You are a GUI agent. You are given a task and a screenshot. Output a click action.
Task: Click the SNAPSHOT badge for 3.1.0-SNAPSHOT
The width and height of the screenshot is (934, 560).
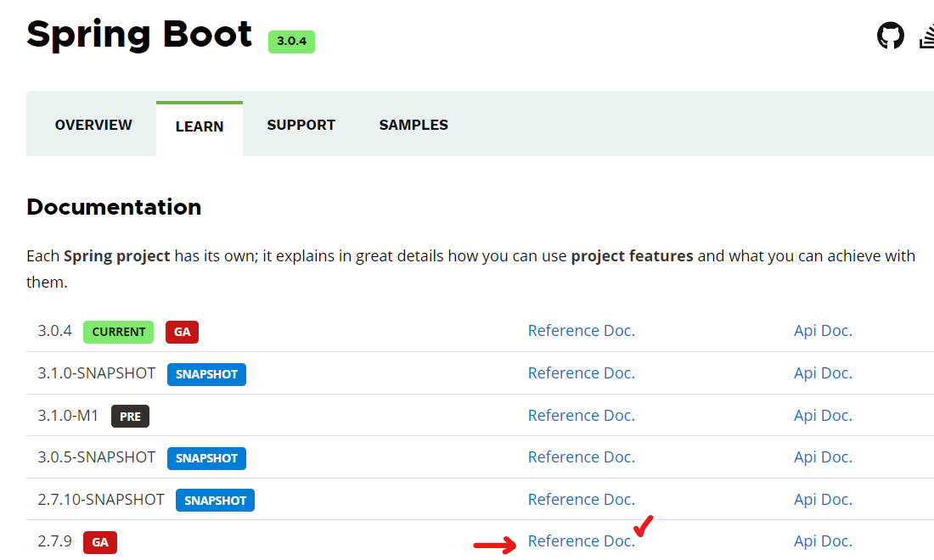(206, 374)
